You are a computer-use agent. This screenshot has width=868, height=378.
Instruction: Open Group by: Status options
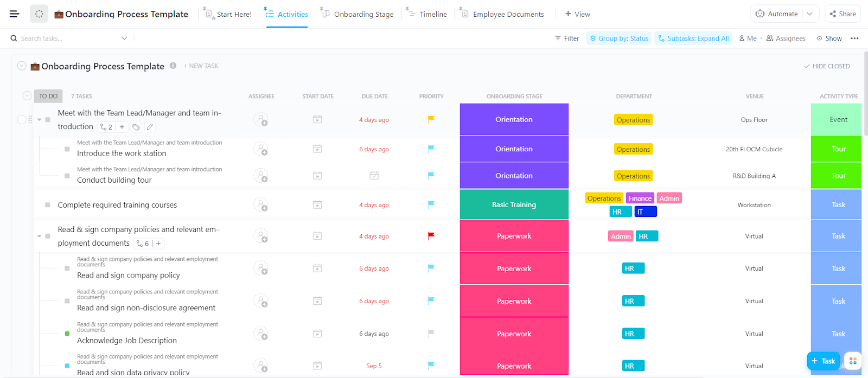(619, 39)
